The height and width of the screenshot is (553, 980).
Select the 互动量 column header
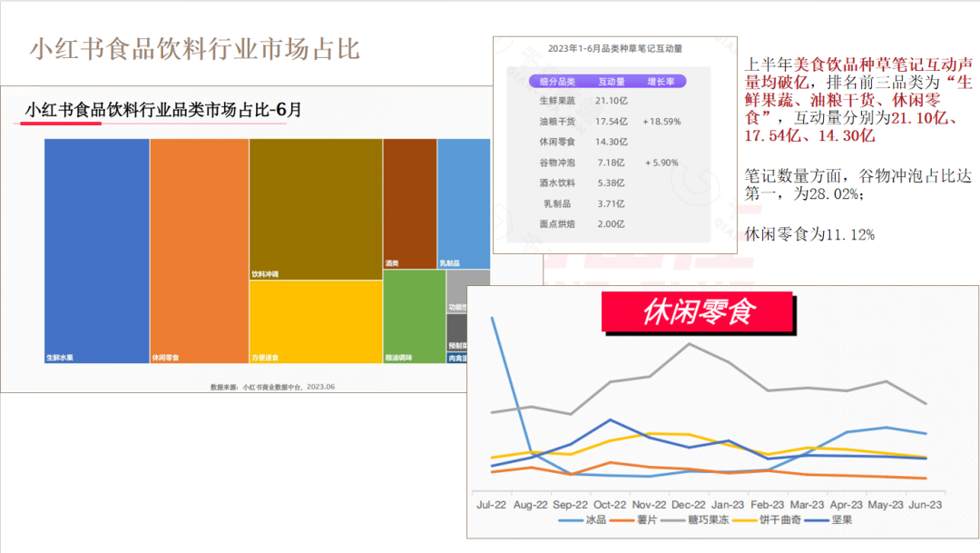tap(611, 81)
